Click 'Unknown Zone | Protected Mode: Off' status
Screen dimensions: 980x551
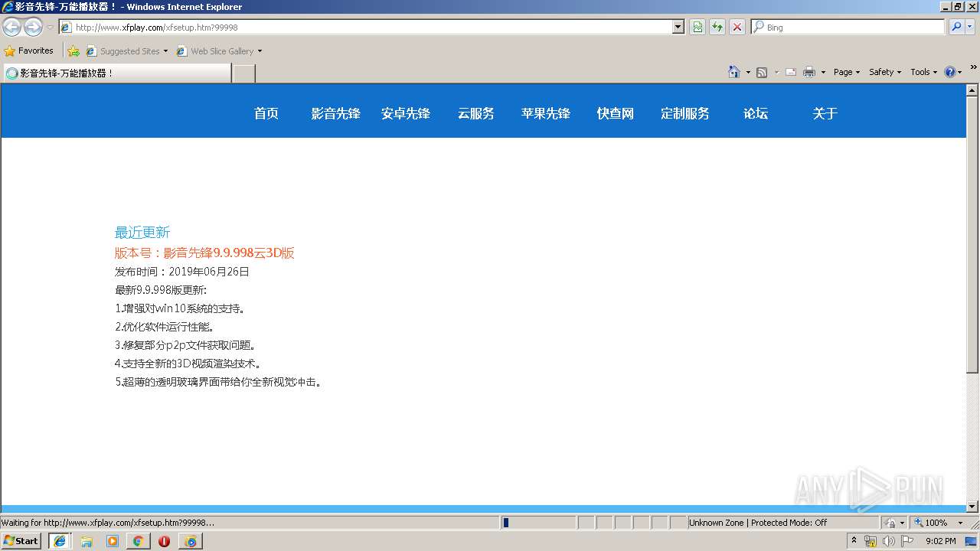pos(758,523)
